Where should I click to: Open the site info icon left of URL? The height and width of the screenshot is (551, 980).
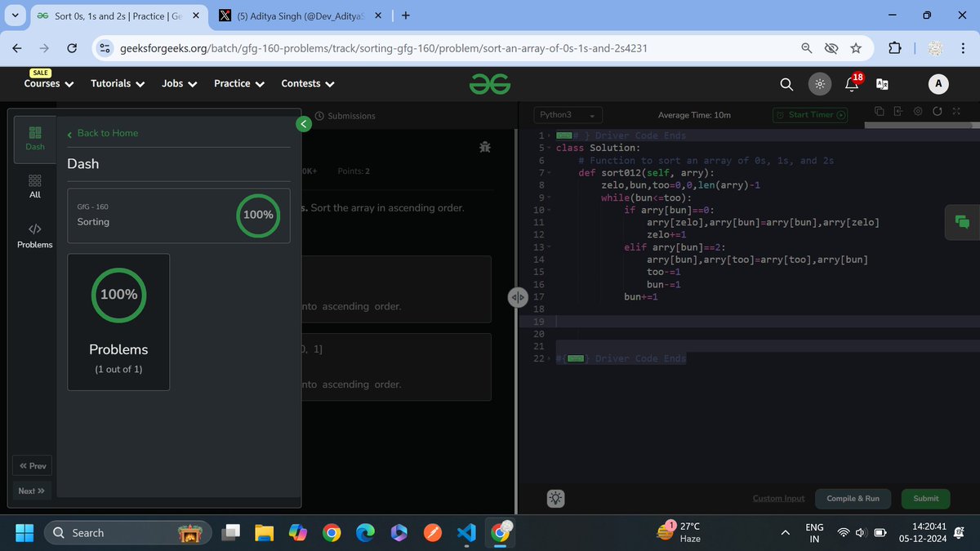click(105, 48)
